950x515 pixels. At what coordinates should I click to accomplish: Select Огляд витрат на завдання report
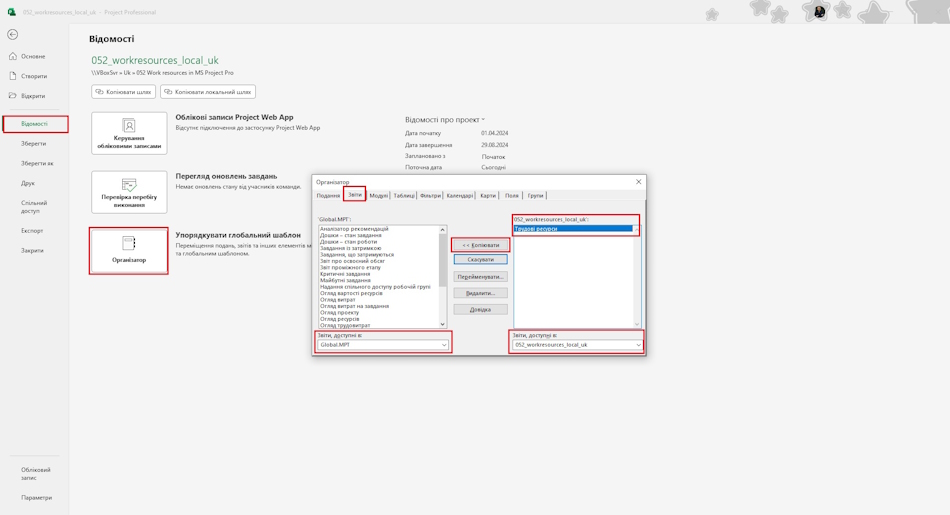354,307
